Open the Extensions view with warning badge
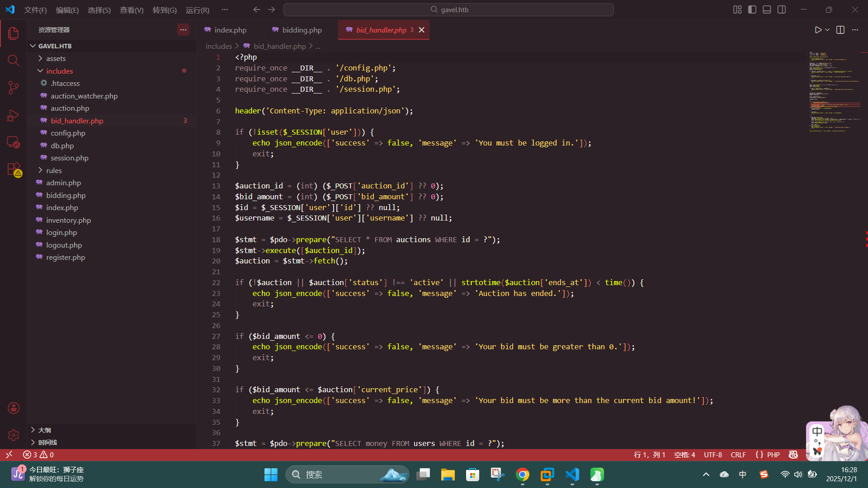Image resolution: width=868 pixels, height=488 pixels. [14, 169]
